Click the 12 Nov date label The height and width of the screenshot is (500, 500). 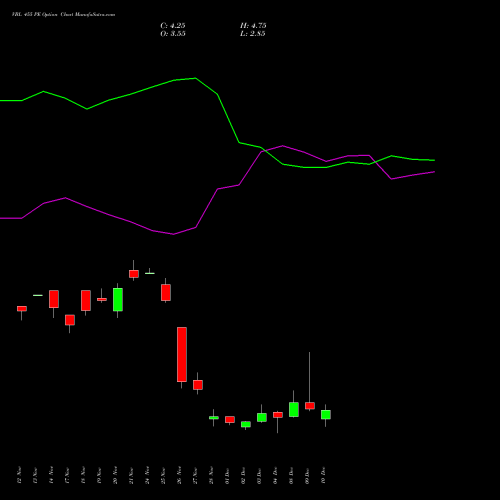(19, 475)
